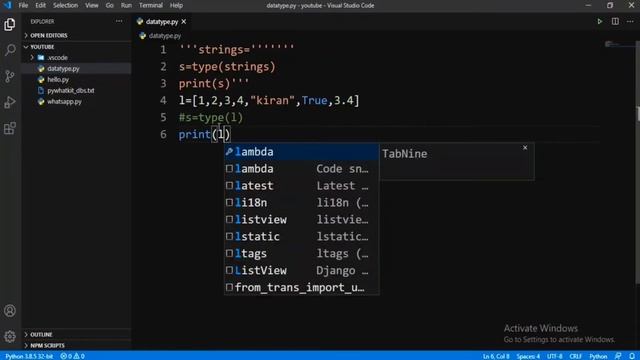Choose the ListView Django suggestion
This screenshot has width=640, height=360.
click(302, 270)
